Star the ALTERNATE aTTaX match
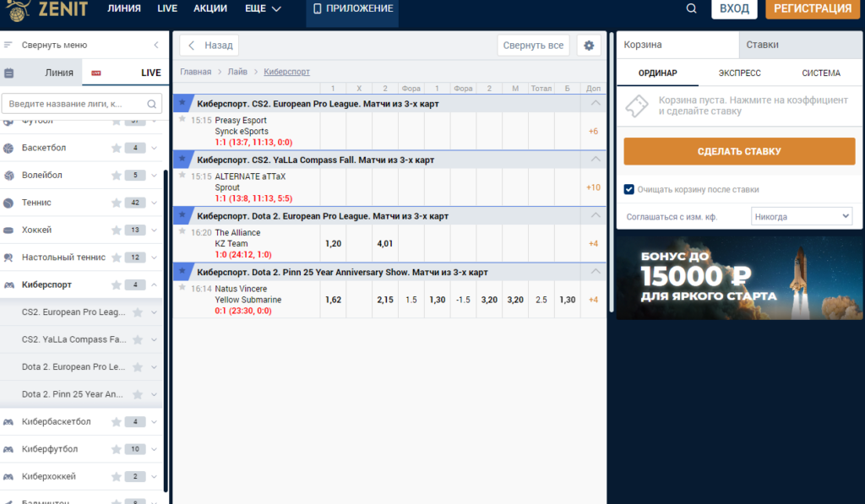 [182, 175]
